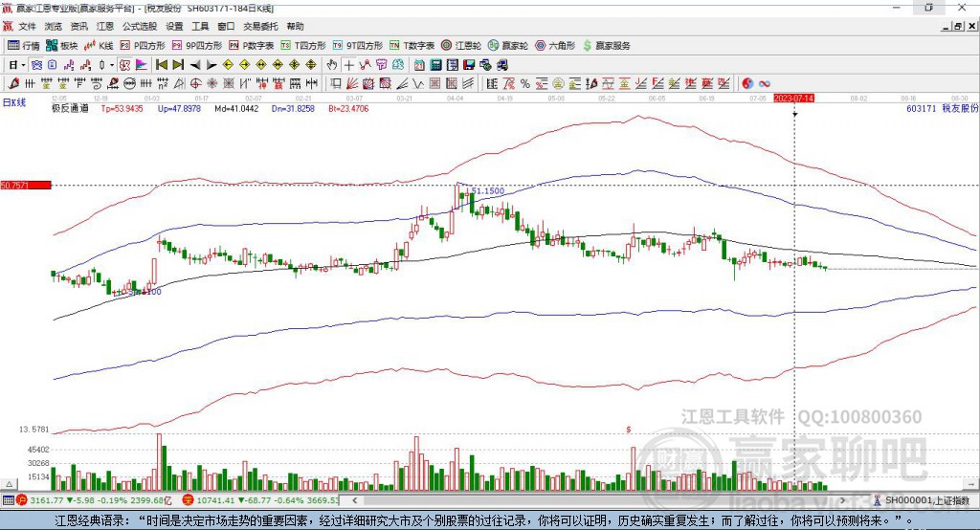The width and height of the screenshot is (980, 530).
Task: Click the black left arrow icon
Action: [195, 65]
